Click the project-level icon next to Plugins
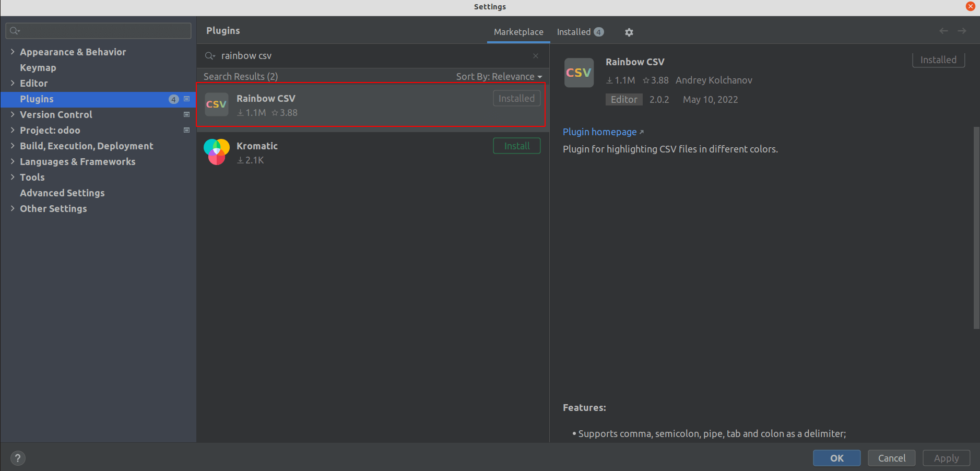Image resolution: width=980 pixels, height=471 pixels. point(186,99)
